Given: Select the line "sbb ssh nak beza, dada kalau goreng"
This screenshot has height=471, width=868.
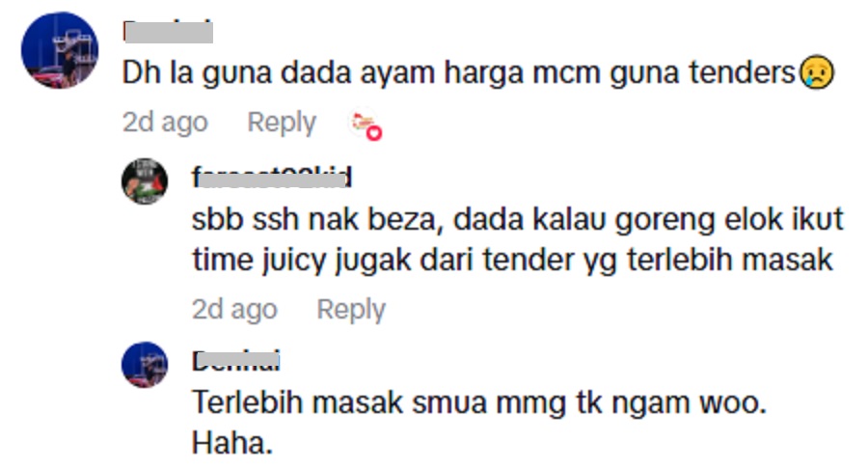Looking at the screenshot, I should 518,219.
